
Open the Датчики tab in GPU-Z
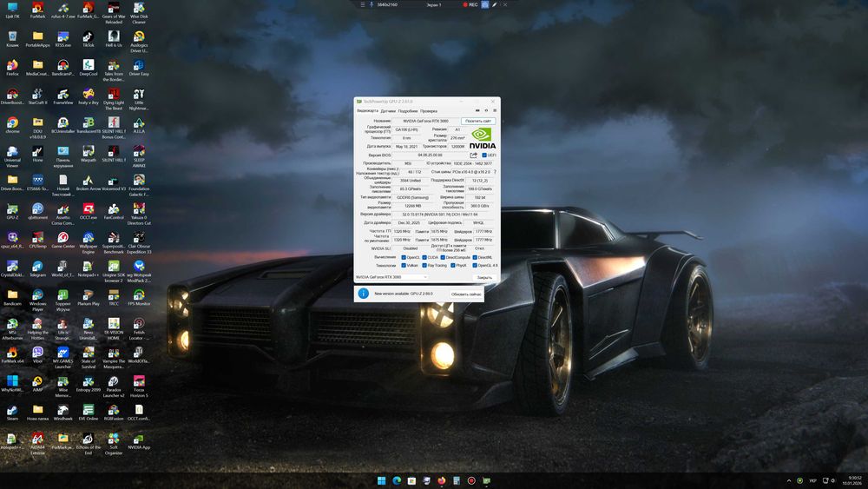[x=388, y=111]
